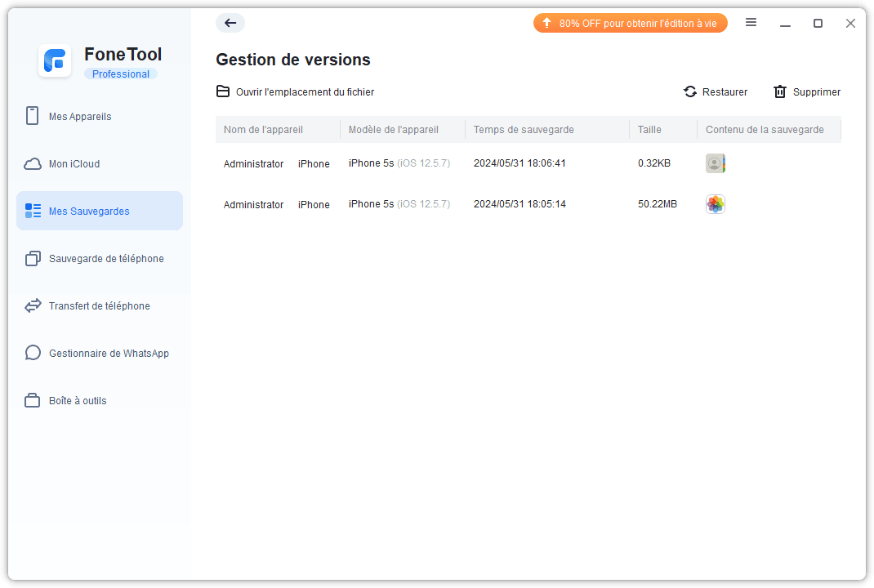
Task: Click the photos backup content icon
Action: tap(715, 204)
